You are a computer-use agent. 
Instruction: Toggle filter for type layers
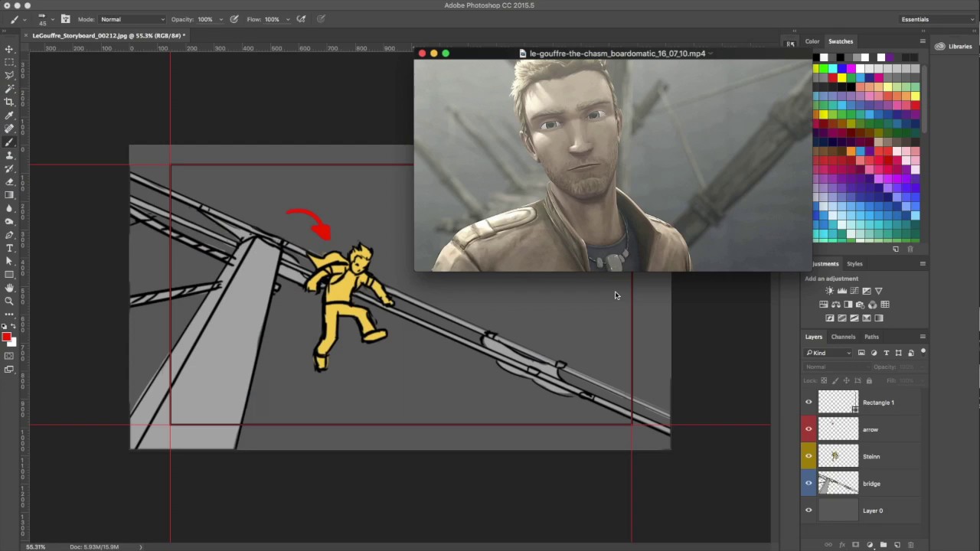pos(887,353)
